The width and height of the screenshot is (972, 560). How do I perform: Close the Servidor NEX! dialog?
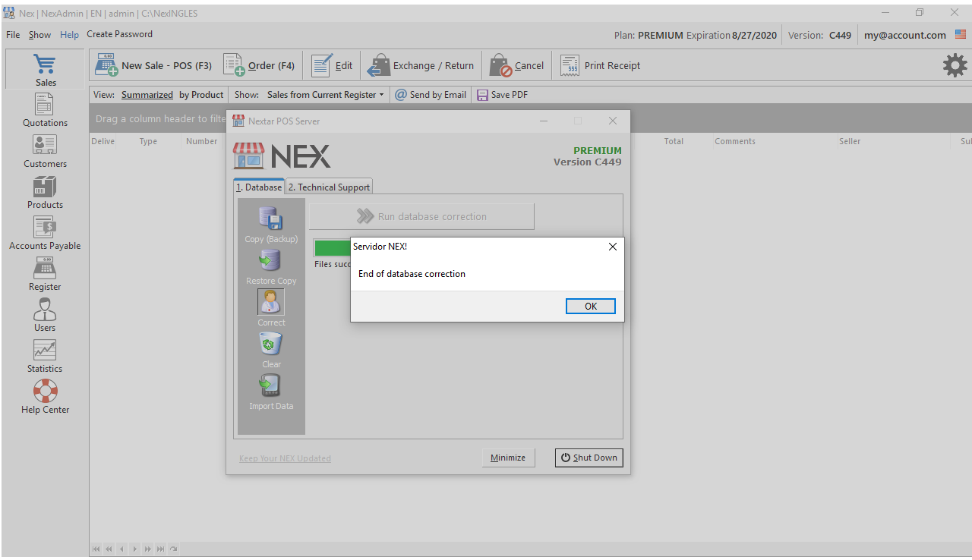click(613, 247)
